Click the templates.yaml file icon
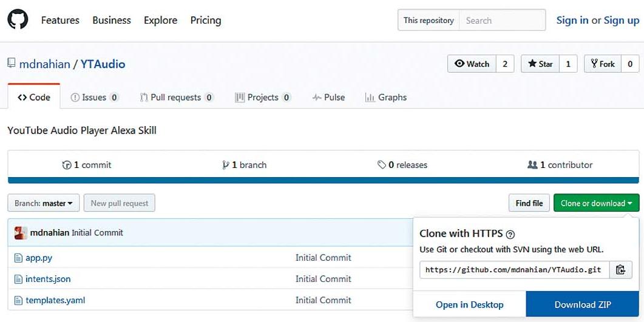 pos(18,300)
